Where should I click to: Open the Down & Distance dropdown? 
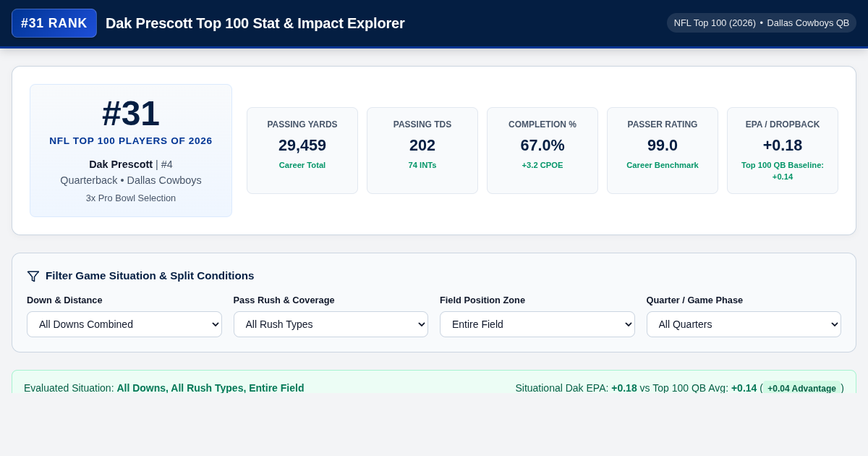tap(124, 324)
